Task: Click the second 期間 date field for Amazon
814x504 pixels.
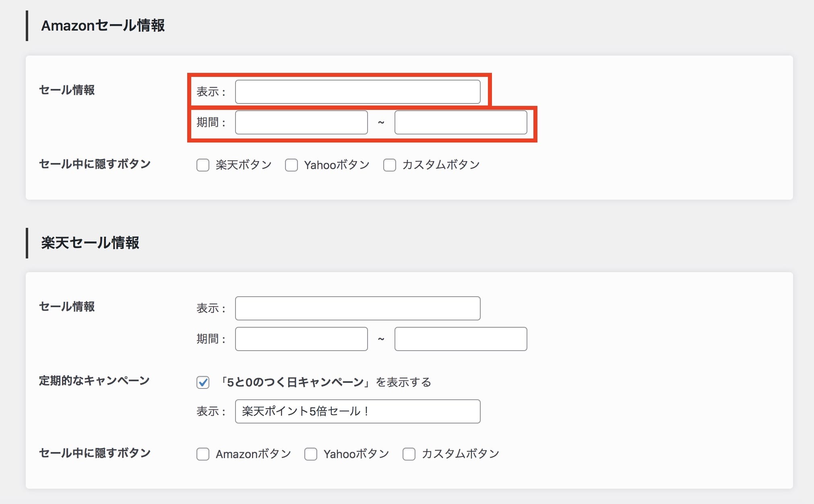Action: point(461,122)
